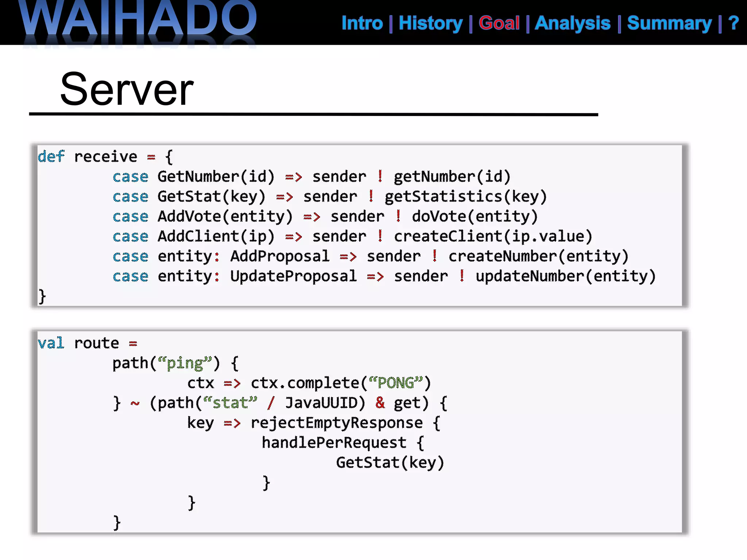Click the doVote(entity) call
This screenshot has height=560, width=747.
tap(475, 217)
